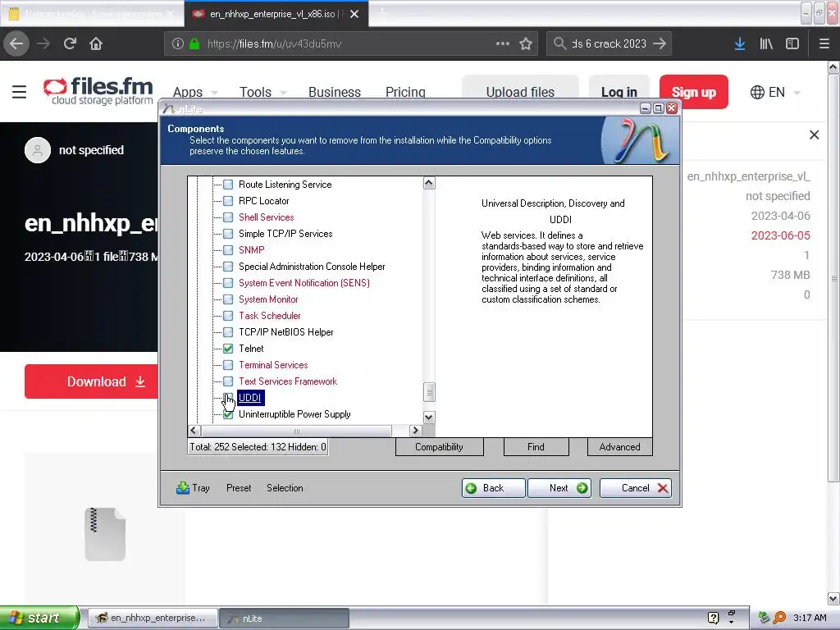Viewport: 840px width, 630px height.
Task: Open the nLite taskbar button
Action: 285,619
